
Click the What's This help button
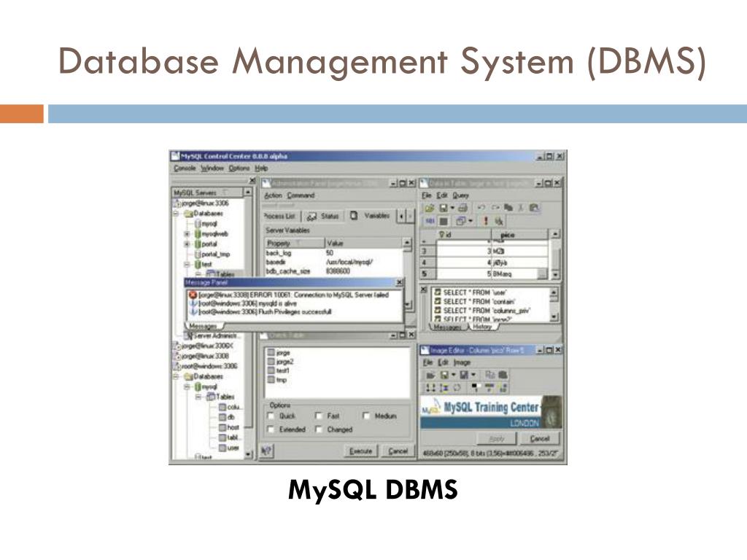pyautogui.click(x=267, y=451)
